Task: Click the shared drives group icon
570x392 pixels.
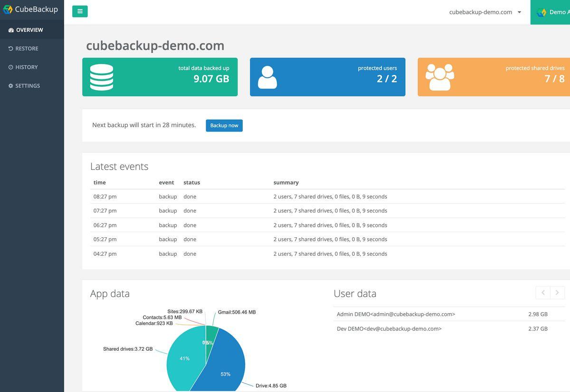Action: (x=439, y=77)
